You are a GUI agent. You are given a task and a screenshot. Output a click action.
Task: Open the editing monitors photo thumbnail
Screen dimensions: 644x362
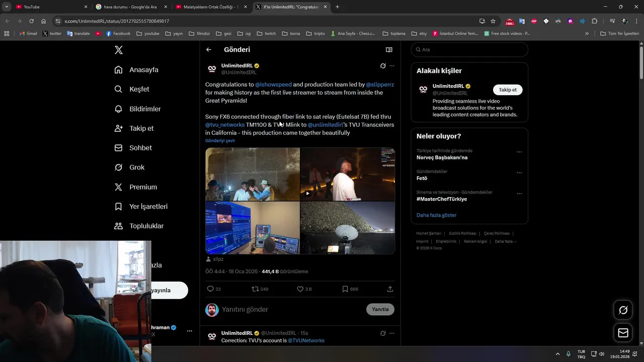coord(253,228)
